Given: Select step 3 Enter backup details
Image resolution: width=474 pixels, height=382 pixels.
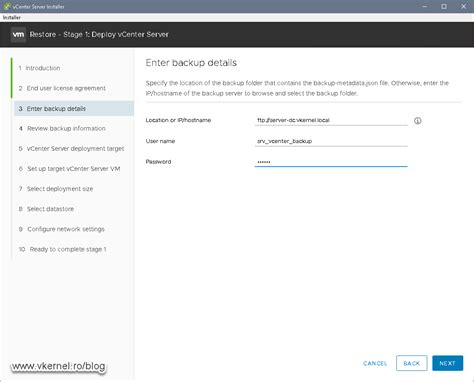Looking at the screenshot, I should 74,109.
